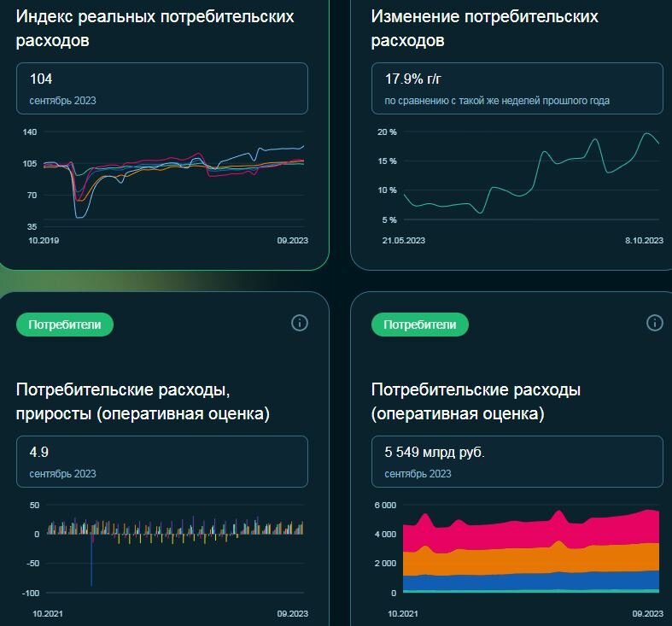This screenshot has height=626, width=672.
Task: Click Потребители tag above приросты card
Action: [x=65, y=325]
